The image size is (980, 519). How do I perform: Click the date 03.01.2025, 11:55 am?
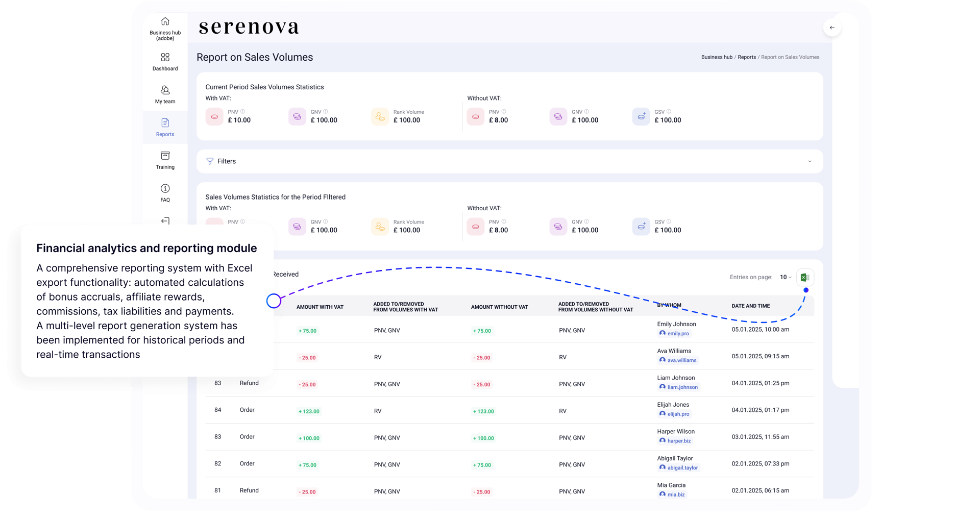tap(761, 437)
